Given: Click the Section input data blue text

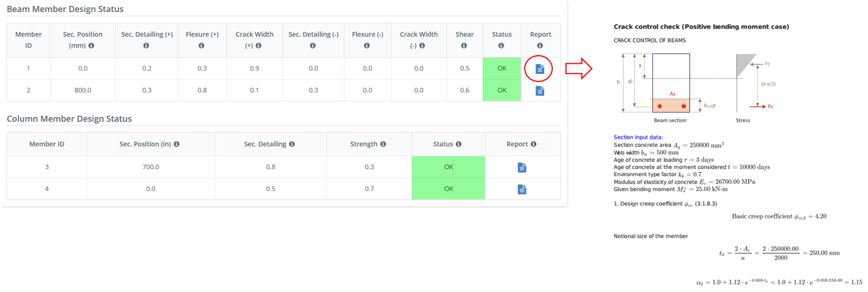Looking at the screenshot, I should 638,137.
